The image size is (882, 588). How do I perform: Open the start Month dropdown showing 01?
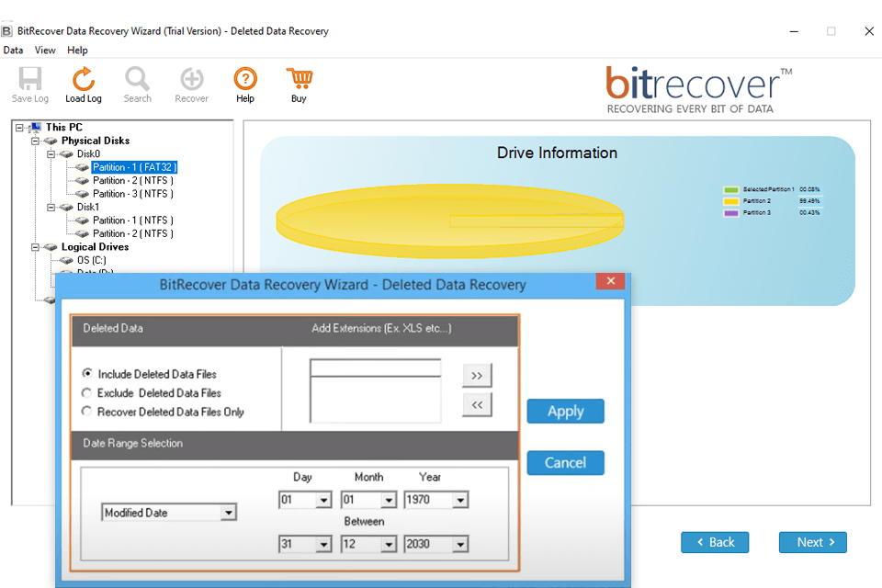click(389, 500)
